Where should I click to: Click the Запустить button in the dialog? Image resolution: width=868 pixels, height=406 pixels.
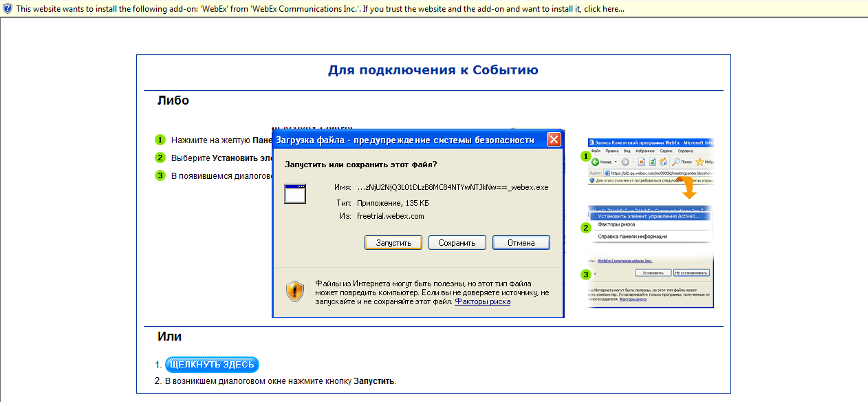click(x=393, y=243)
